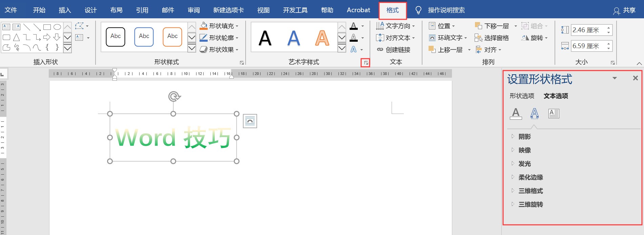Open the layout options icon beside text box
Image resolution: width=644 pixels, height=235 pixels.
250,121
